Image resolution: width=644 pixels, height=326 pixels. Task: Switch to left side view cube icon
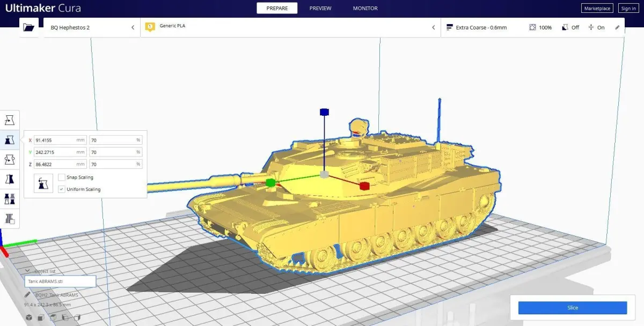[65, 317]
